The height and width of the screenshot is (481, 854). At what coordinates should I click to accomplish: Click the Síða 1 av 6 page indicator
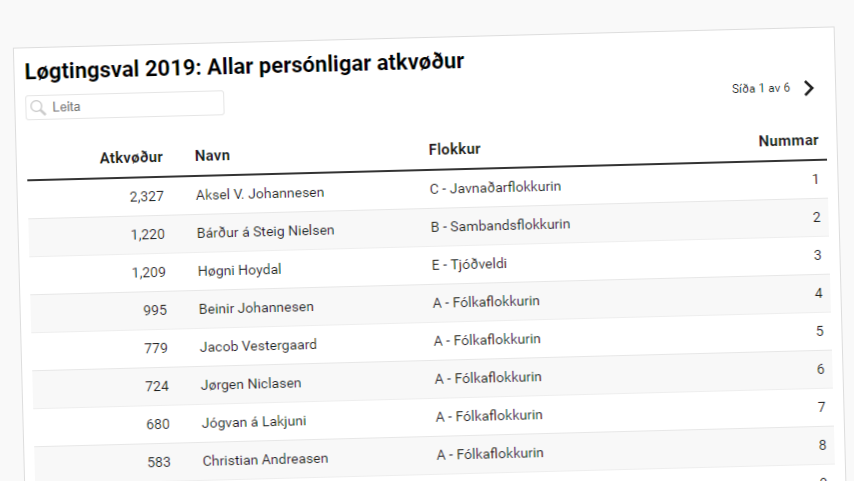760,88
